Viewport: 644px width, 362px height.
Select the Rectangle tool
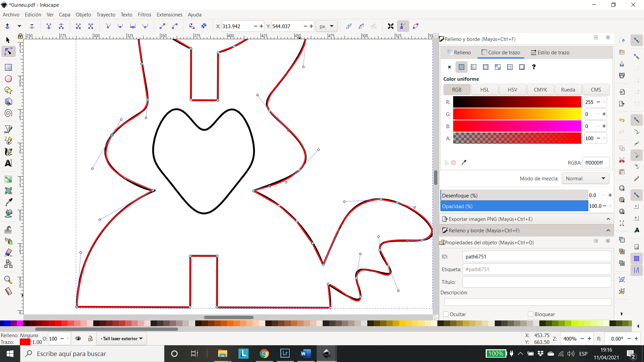click(x=8, y=67)
